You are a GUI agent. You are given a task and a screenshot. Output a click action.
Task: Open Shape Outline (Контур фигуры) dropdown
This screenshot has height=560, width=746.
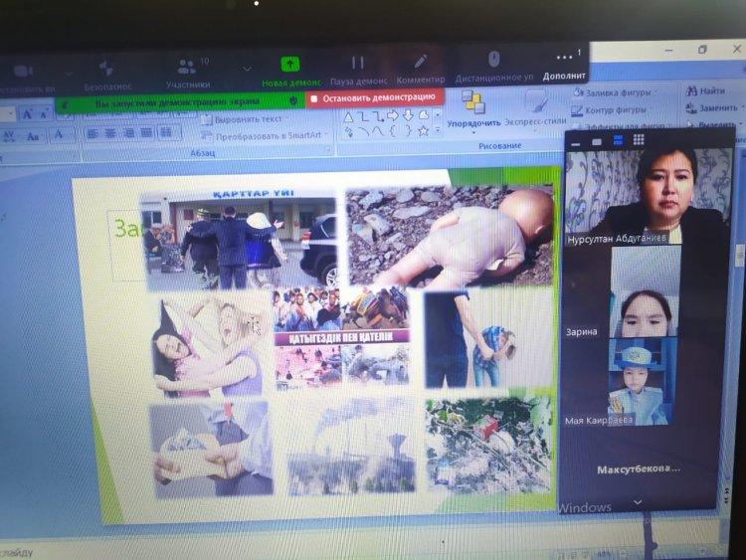point(613,109)
